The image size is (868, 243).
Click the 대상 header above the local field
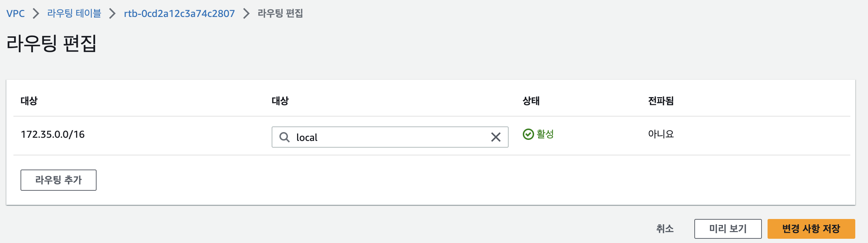point(280,101)
